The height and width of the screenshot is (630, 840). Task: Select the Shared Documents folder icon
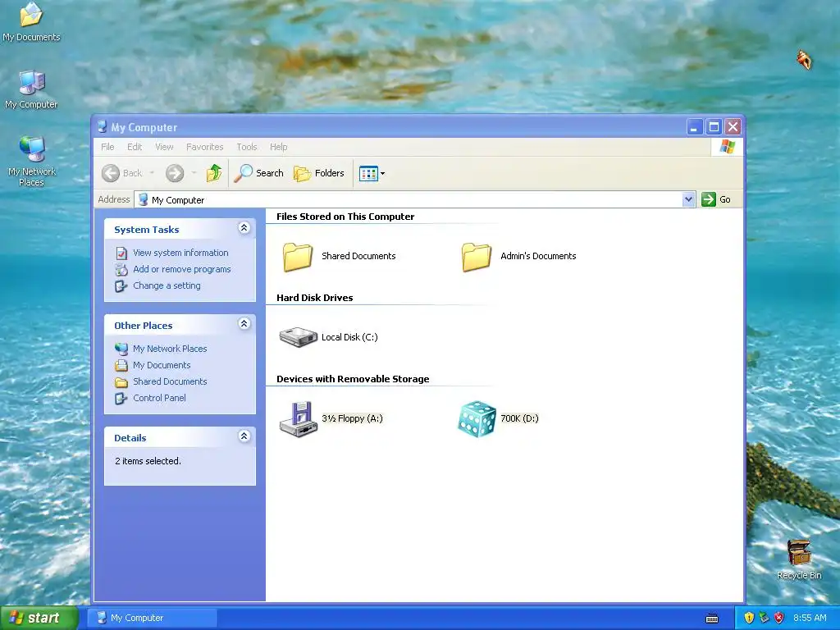click(298, 257)
